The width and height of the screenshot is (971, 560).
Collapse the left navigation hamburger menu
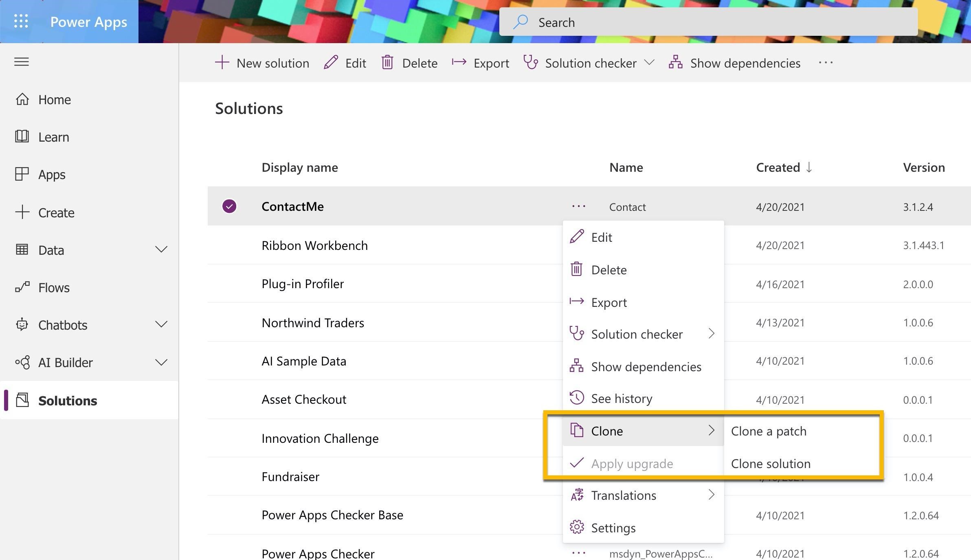tap(22, 62)
